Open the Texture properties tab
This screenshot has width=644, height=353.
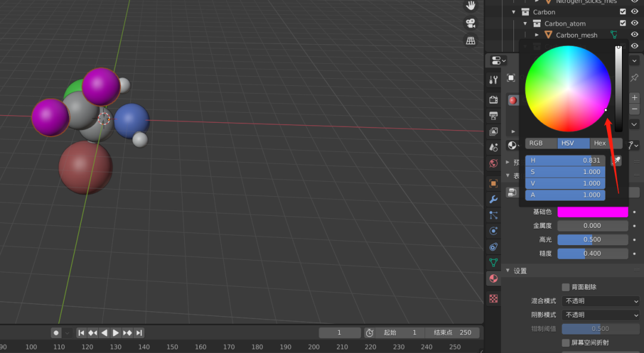click(494, 299)
